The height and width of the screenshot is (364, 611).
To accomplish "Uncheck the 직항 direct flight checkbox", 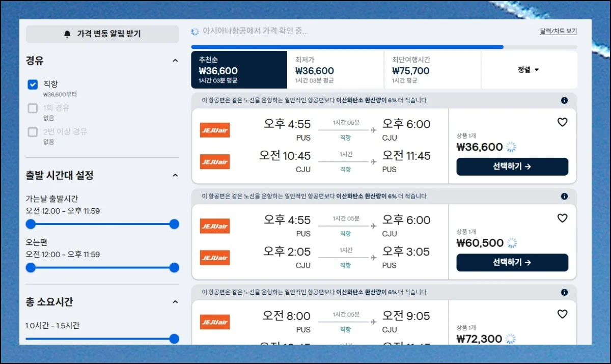I will click(x=33, y=85).
